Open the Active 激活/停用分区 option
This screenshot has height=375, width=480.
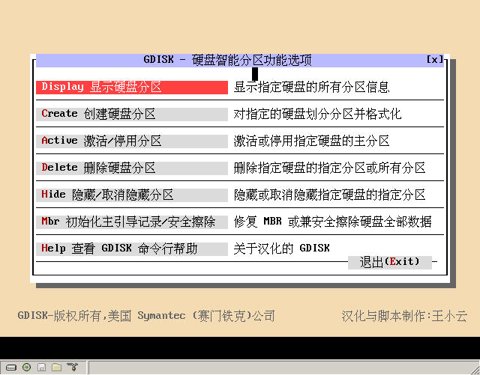[x=132, y=141]
